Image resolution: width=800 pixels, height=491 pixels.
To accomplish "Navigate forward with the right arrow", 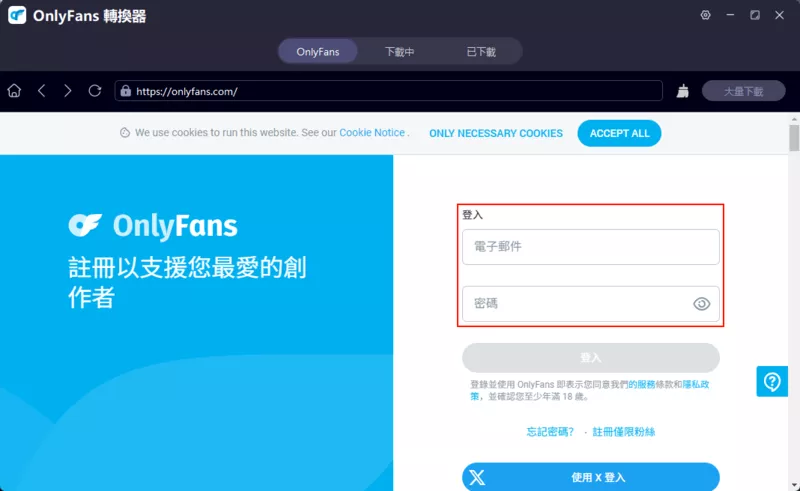I will 67,91.
